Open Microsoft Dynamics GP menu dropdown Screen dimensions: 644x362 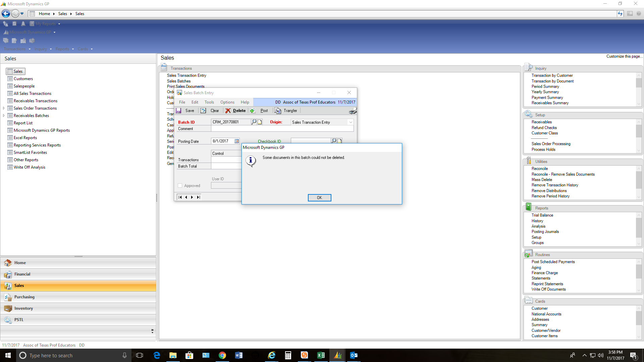point(29,32)
